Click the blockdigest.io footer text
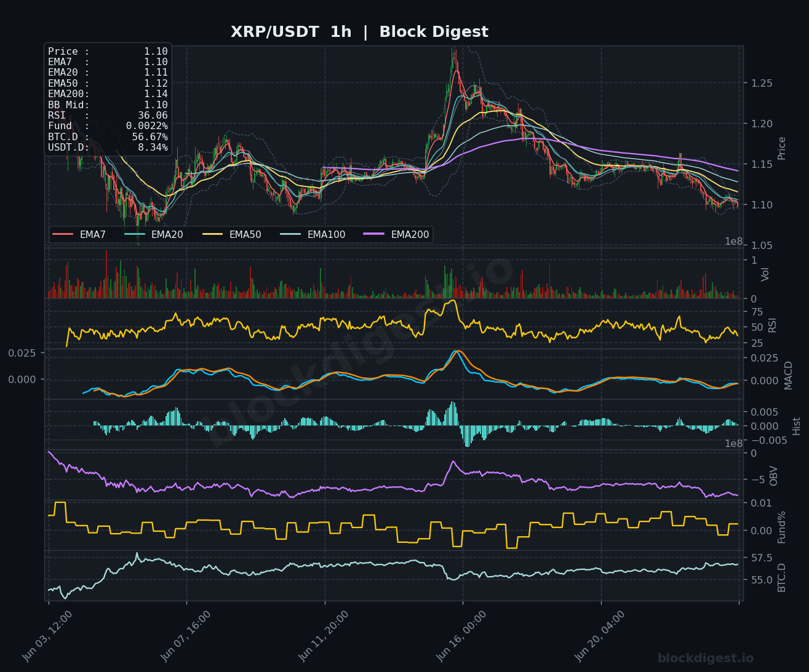This screenshot has height=672, width=809. [x=706, y=658]
